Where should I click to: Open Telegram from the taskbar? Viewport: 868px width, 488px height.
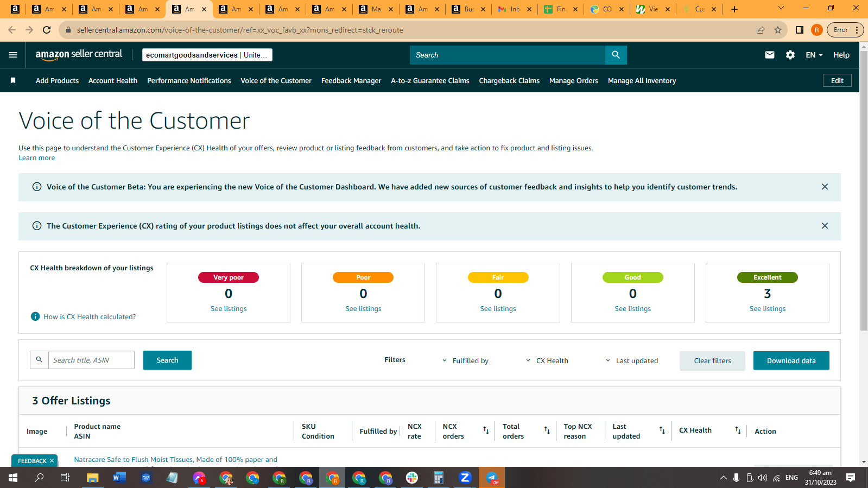492,478
